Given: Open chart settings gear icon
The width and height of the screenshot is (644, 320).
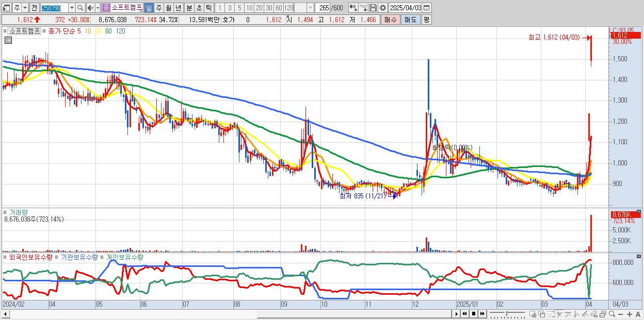Looking at the screenshot, I should point(383,8).
